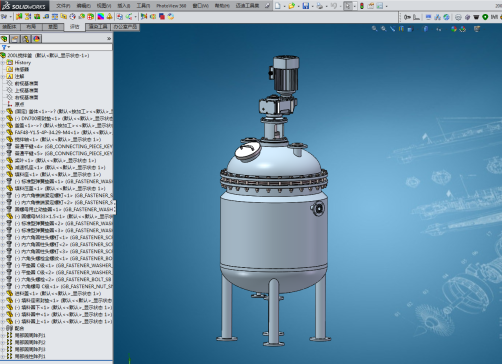The width and height of the screenshot is (502, 364).
Task: Open the 编辑 Edit menu
Action: 84,6
